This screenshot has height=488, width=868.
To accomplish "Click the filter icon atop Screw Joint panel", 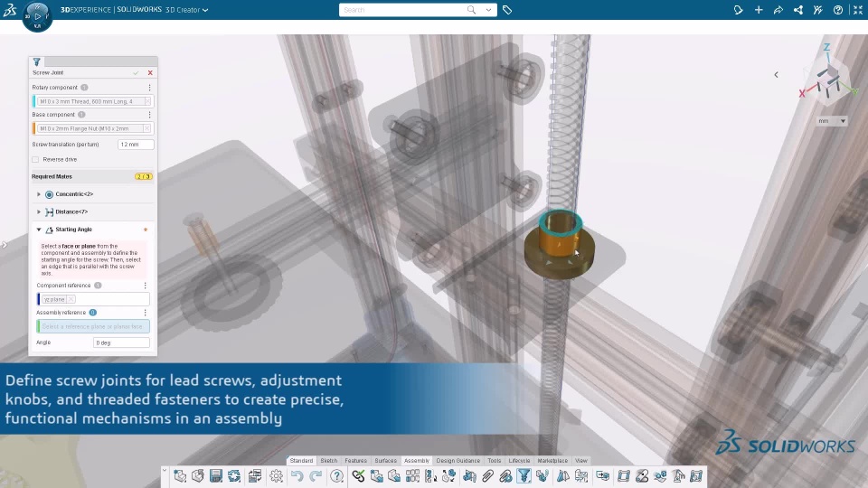I will tap(36, 62).
